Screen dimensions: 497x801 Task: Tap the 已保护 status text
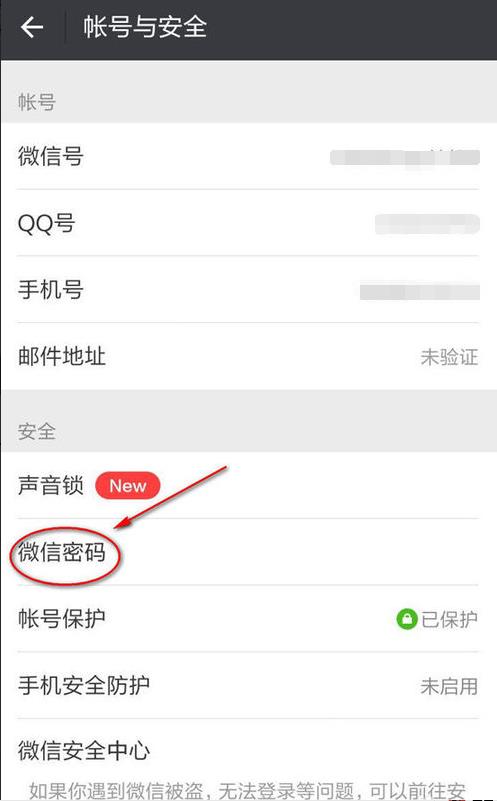[449, 619]
